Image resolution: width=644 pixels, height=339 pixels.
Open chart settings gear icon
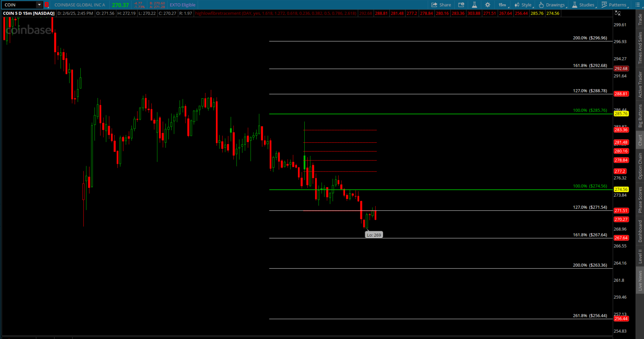pyautogui.click(x=487, y=5)
